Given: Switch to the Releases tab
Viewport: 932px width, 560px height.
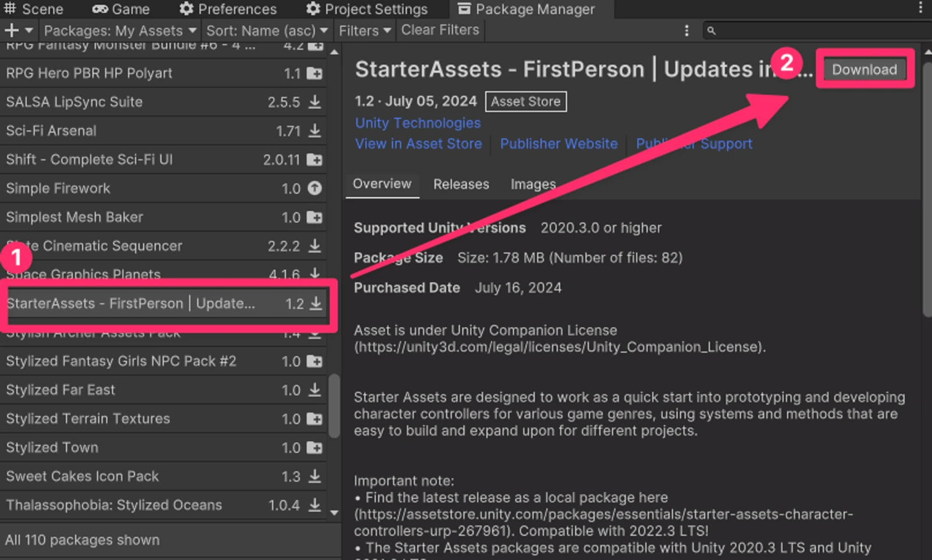Looking at the screenshot, I should [x=461, y=184].
